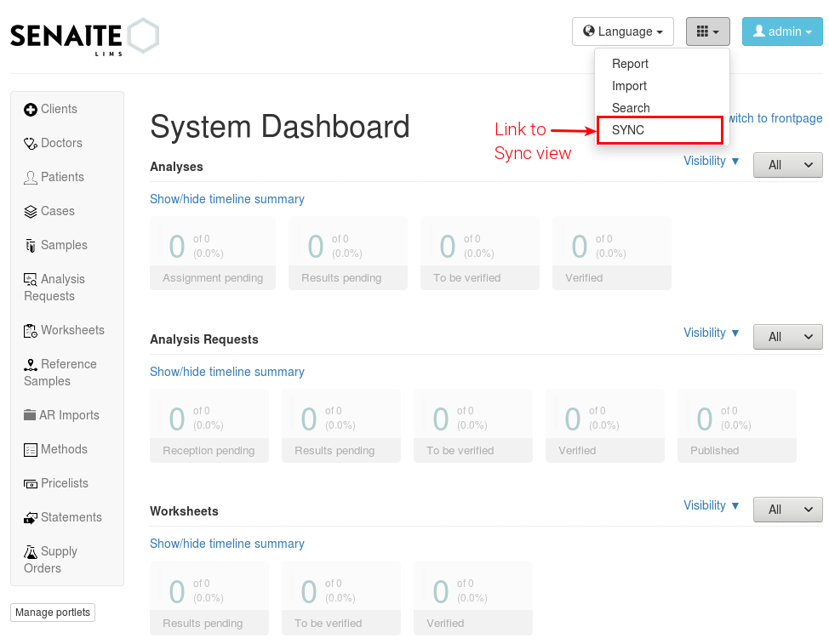Toggle the Worksheets timeline summary
Screen dimensions: 829x644
[226, 543]
